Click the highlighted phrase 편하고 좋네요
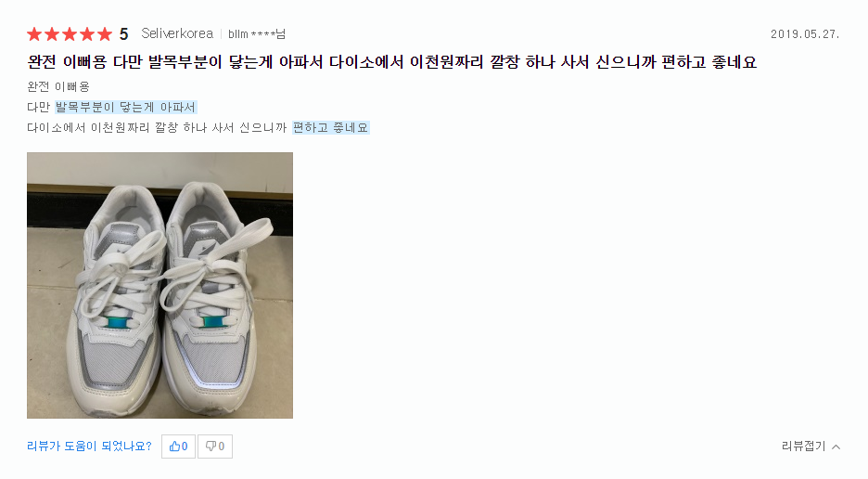The image size is (868, 479). (x=330, y=127)
